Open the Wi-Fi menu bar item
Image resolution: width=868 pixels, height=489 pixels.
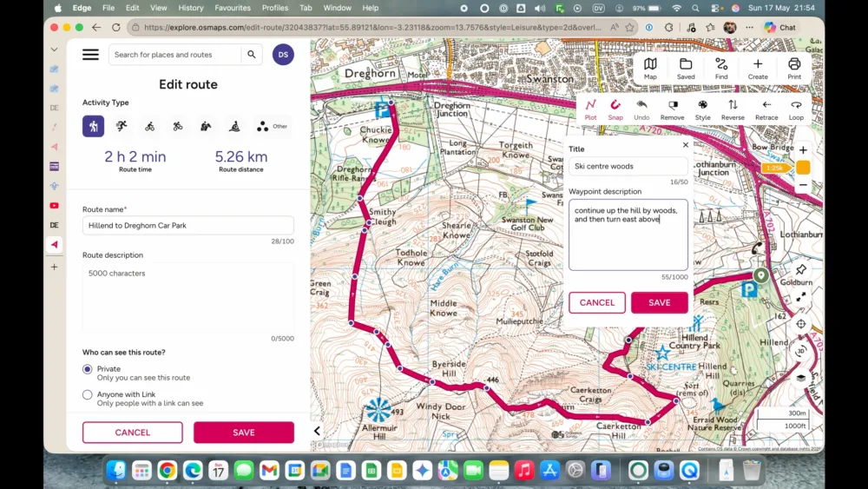[x=676, y=8]
